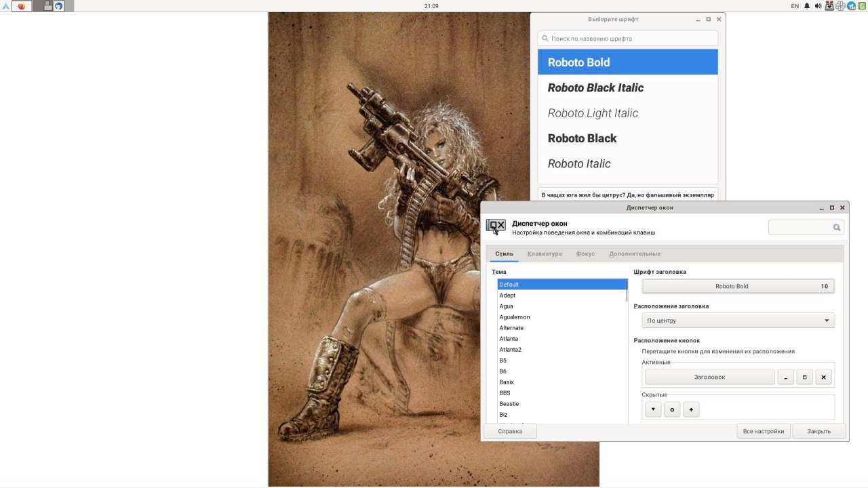868x488 pixels.
Task: Open the Thunderbird taskbar icon
Action: (59, 6)
